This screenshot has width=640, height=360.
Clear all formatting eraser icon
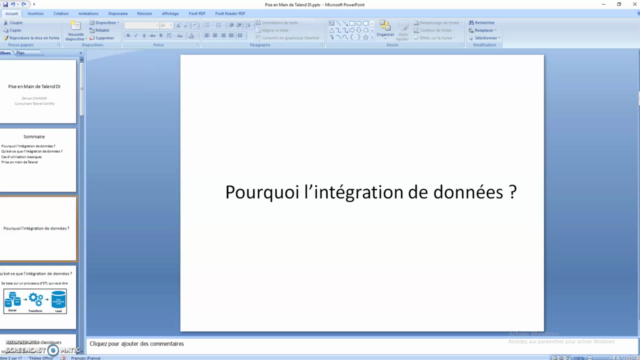195,25
